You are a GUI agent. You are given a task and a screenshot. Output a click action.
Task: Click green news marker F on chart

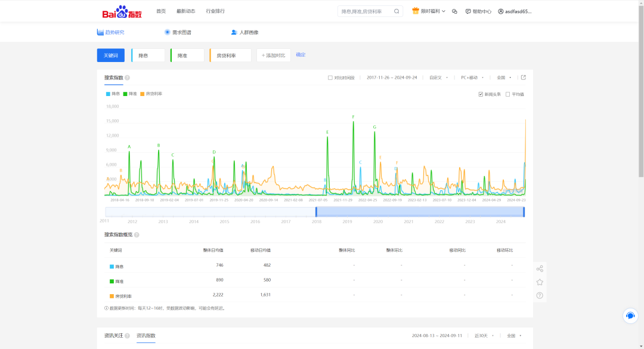(353, 117)
